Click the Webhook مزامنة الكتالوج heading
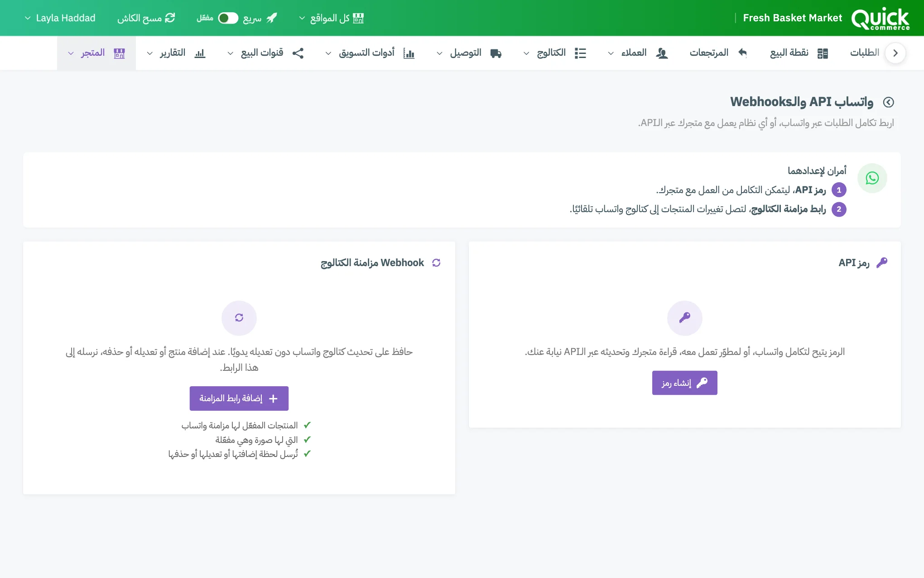This screenshot has width=924, height=578. click(x=372, y=263)
